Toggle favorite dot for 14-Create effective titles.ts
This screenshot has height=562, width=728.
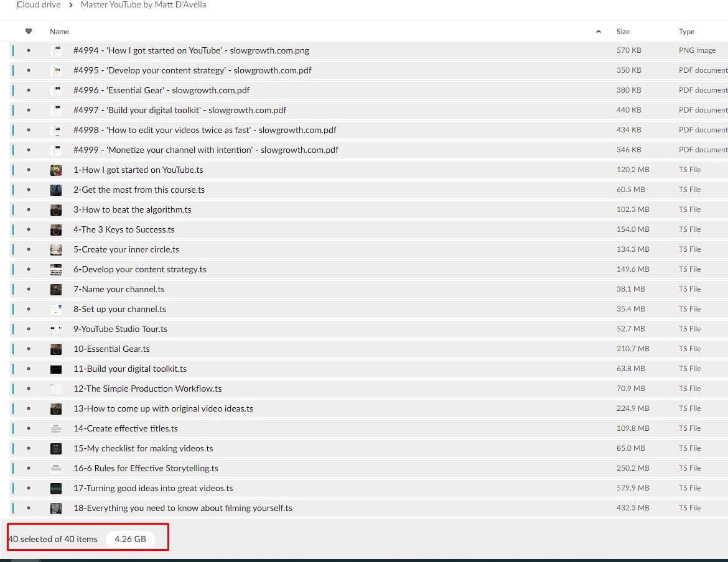(29, 429)
